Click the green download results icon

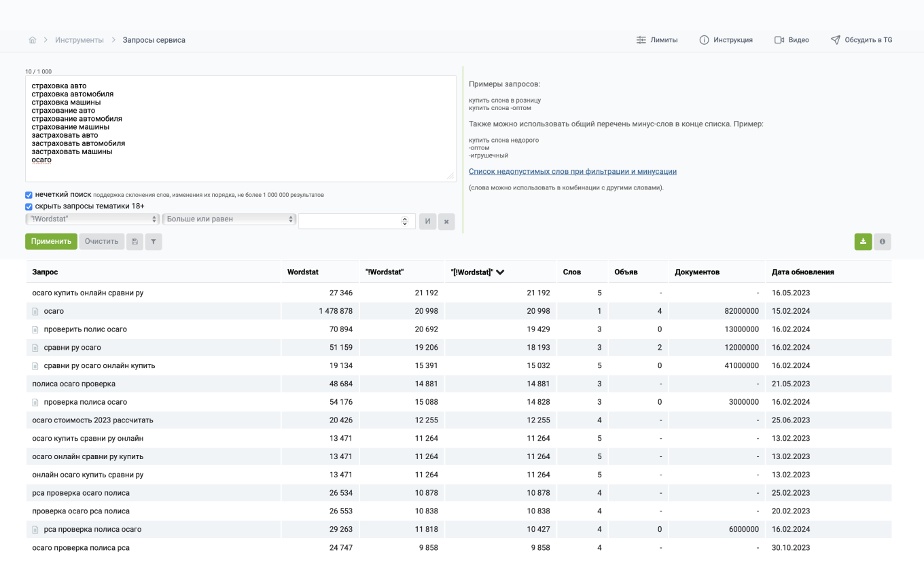(x=863, y=242)
